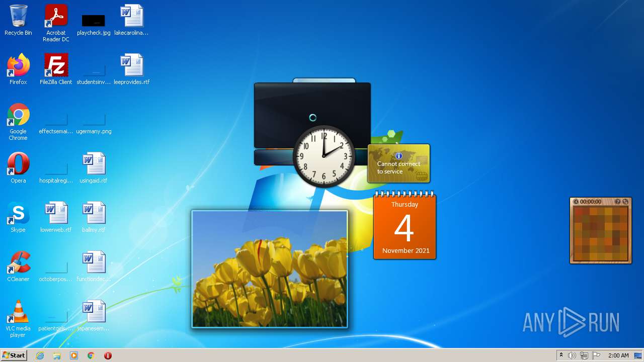The width and height of the screenshot is (644, 362).
Task: Click the puzzle solve/shuffle icon
Action: click(x=625, y=202)
